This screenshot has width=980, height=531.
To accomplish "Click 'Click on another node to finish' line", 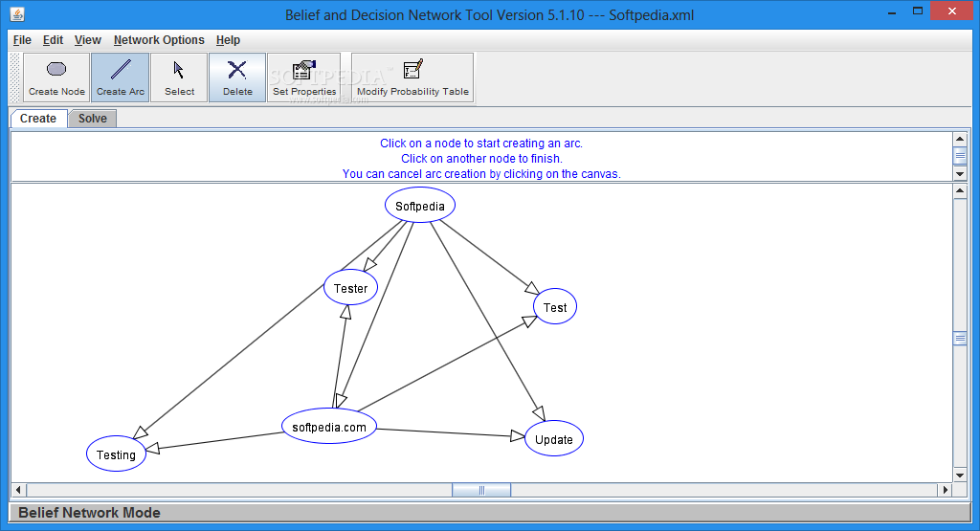I will [x=481, y=159].
